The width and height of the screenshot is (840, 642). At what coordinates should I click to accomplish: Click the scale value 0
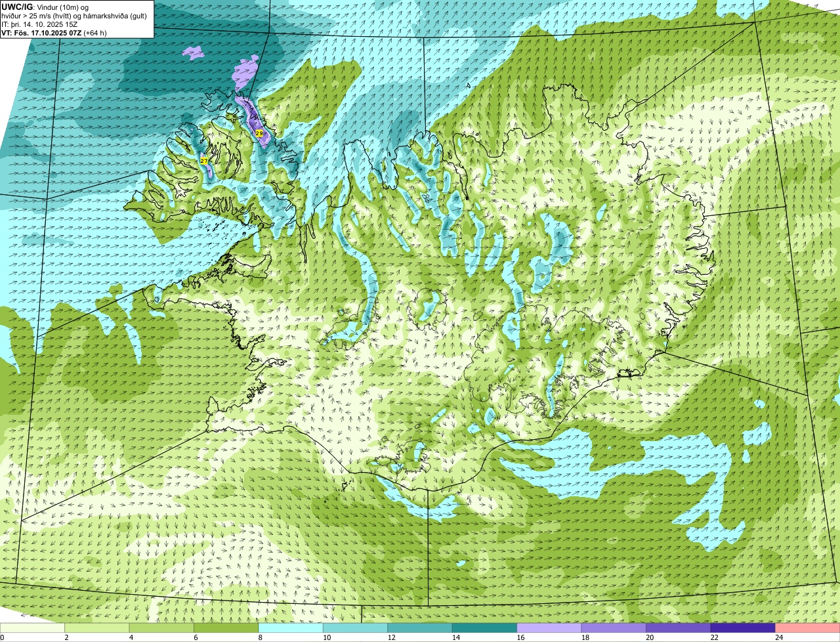(2, 637)
